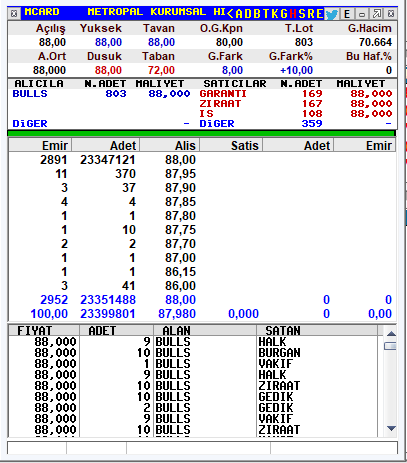407x463 pixels.
Task: Click the ALAN column header
Action: click(205, 330)
